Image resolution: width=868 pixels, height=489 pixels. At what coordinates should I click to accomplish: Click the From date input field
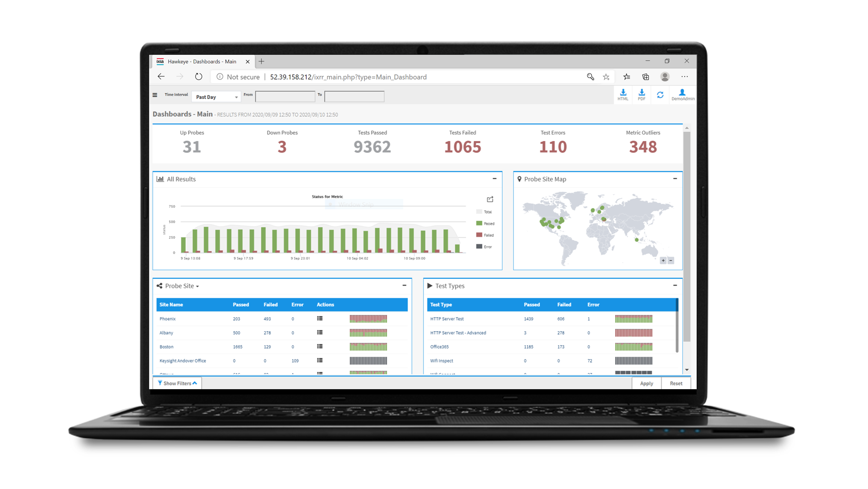pyautogui.click(x=285, y=97)
